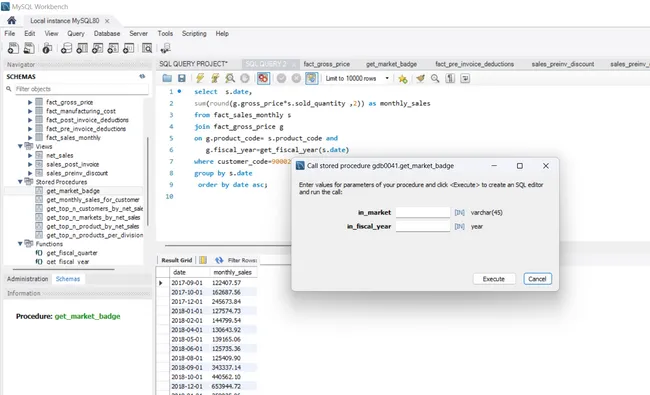Select result cell 2017-09-01

[x=187, y=283]
